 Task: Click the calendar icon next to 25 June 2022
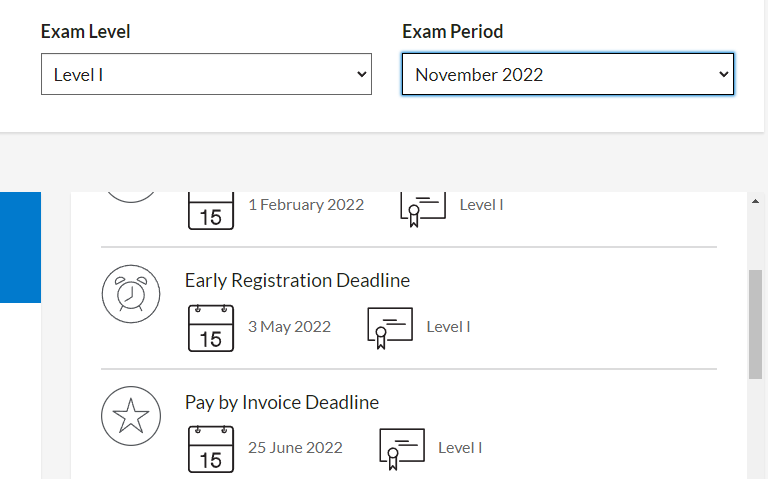pos(211,448)
